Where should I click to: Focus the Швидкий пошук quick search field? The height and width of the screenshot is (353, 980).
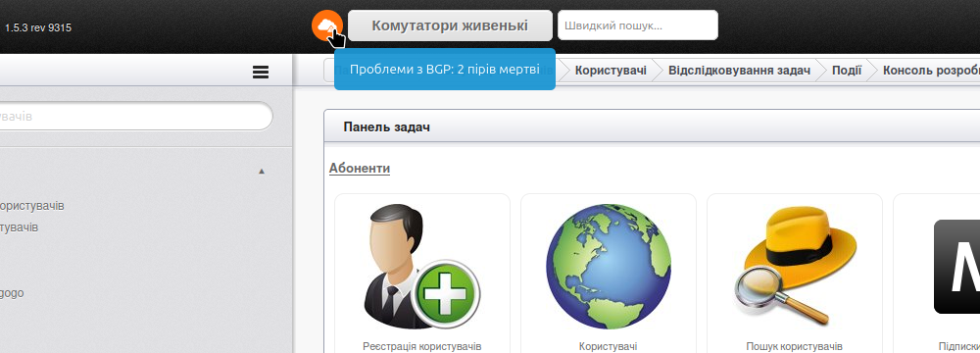point(638,25)
